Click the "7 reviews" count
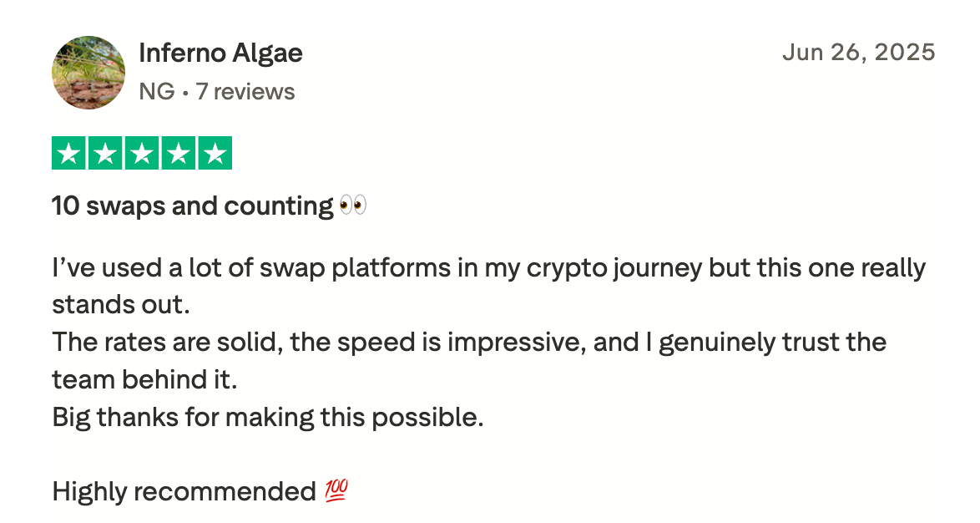 coord(245,91)
